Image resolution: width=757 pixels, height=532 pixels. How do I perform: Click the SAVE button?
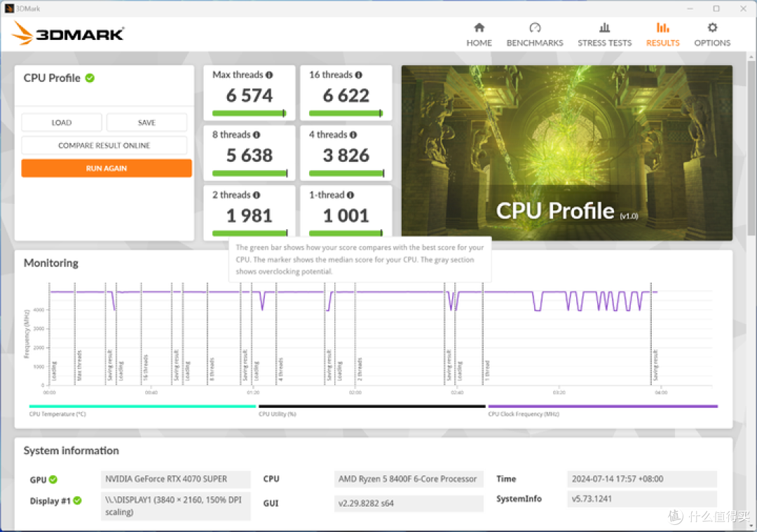tap(146, 123)
